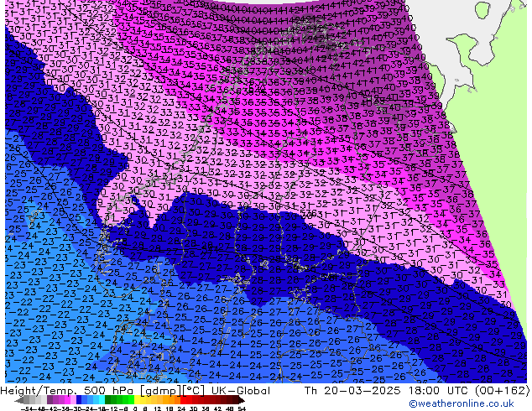Screen dimensions: 532x411
Task: Pick the bright magenta swatch on the legend
Action: click(67, 401)
